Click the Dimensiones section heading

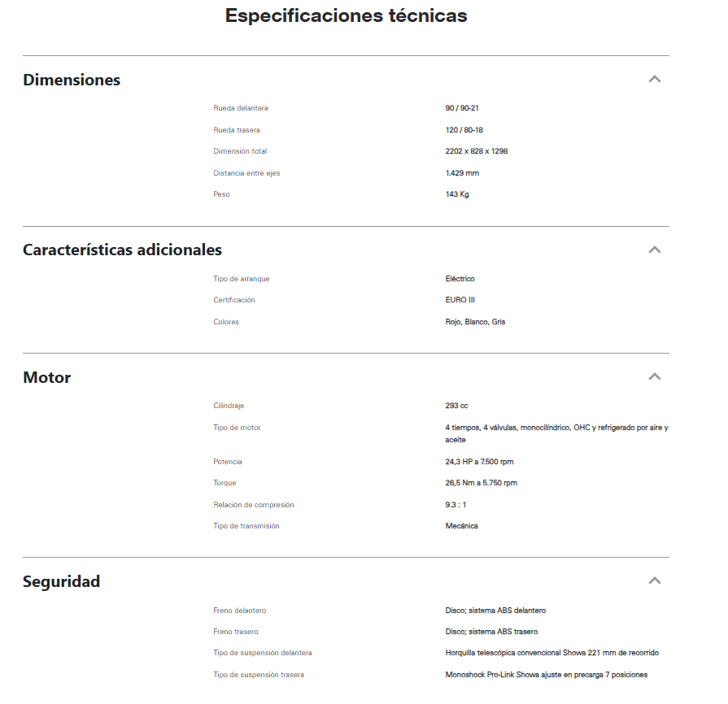72,80
